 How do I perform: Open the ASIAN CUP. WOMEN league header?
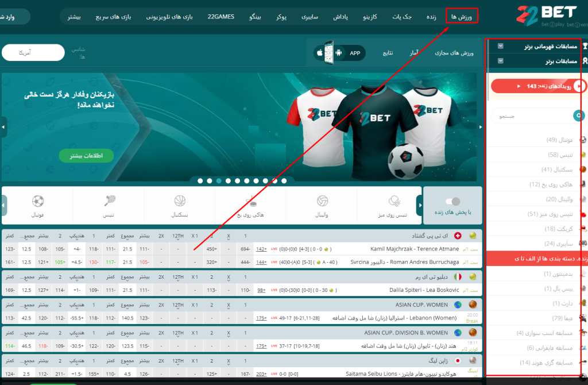click(421, 305)
